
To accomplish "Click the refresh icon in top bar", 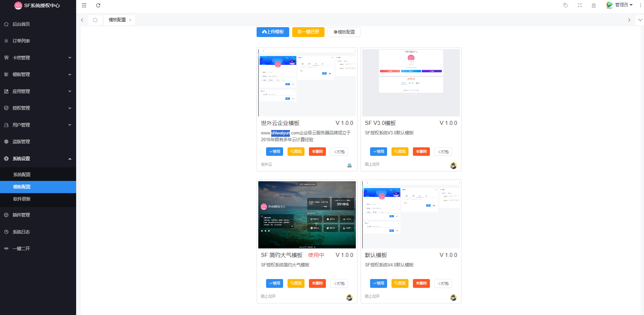I will pyautogui.click(x=98, y=5).
